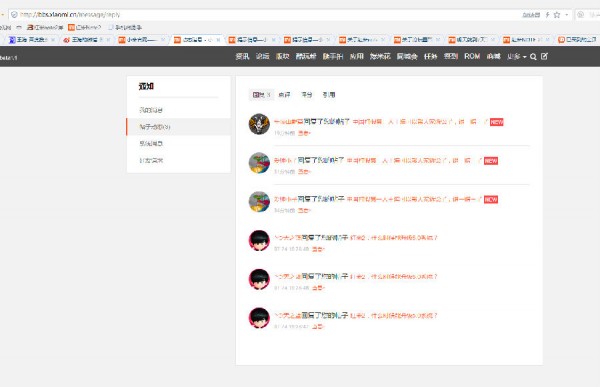Open the orange post-title link in the sixth notification
Image resolution: width=600 pixels, height=387 pixels.
393,315
